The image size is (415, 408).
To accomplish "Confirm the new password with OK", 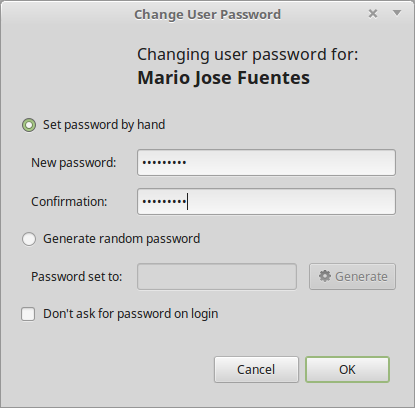I will pyautogui.click(x=347, y=369).
